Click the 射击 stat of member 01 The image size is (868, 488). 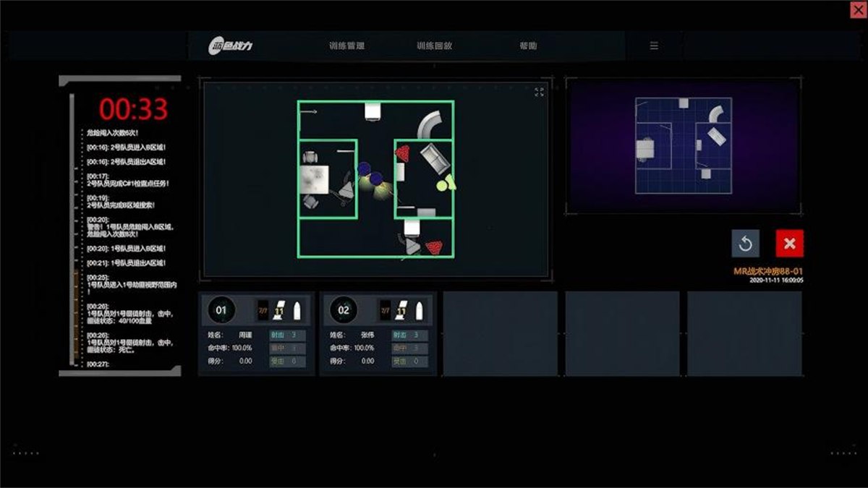coord(287,335)
